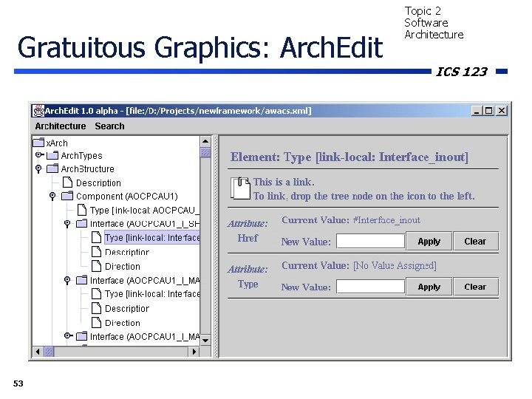The height and width of the screenshot is (399, 532).
Task: Click the tree scrollbar down arrow
Action: pyautogui.click(x=205, y=340)
